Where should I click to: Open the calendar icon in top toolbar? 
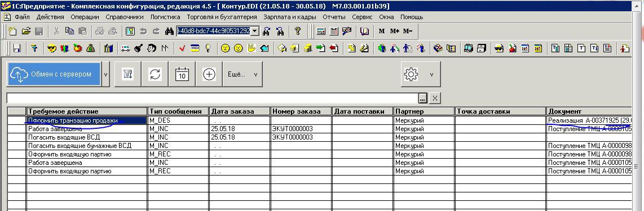click(334, 31)
